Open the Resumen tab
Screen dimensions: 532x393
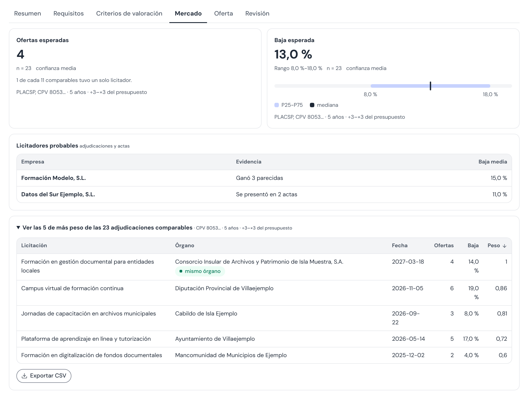[x=28, y=14]
